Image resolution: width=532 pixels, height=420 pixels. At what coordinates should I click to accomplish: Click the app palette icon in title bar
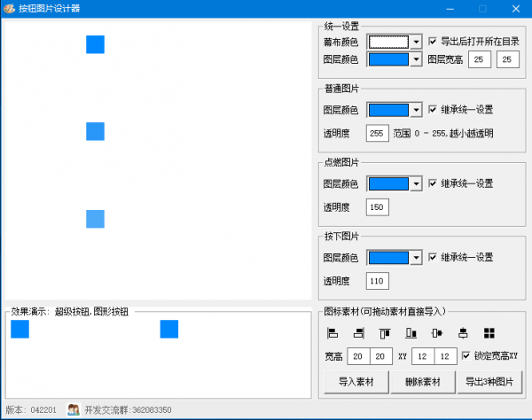[x=9, y=8]
